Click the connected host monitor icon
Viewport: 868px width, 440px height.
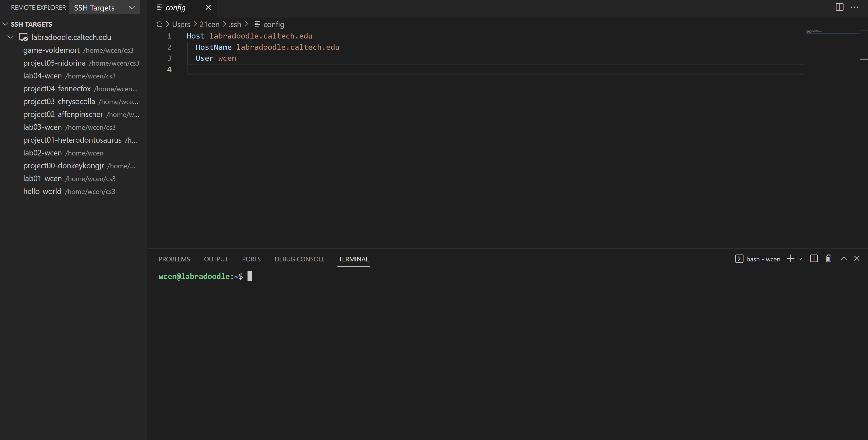coord(23,37)
